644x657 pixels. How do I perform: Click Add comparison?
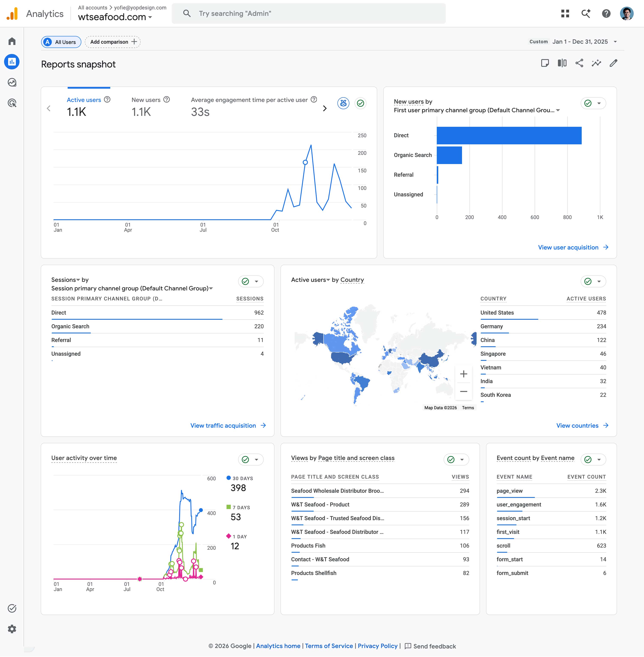point(113,42)
